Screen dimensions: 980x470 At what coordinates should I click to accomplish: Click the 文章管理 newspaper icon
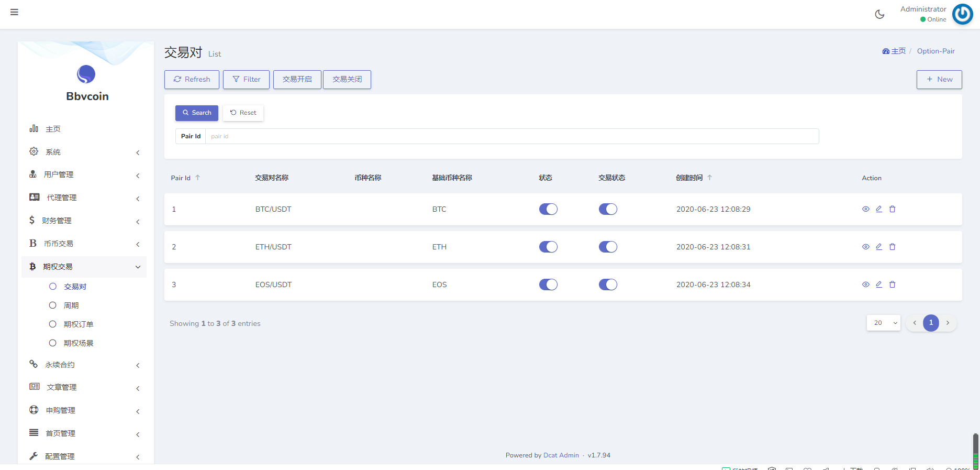tap(35, 387)
